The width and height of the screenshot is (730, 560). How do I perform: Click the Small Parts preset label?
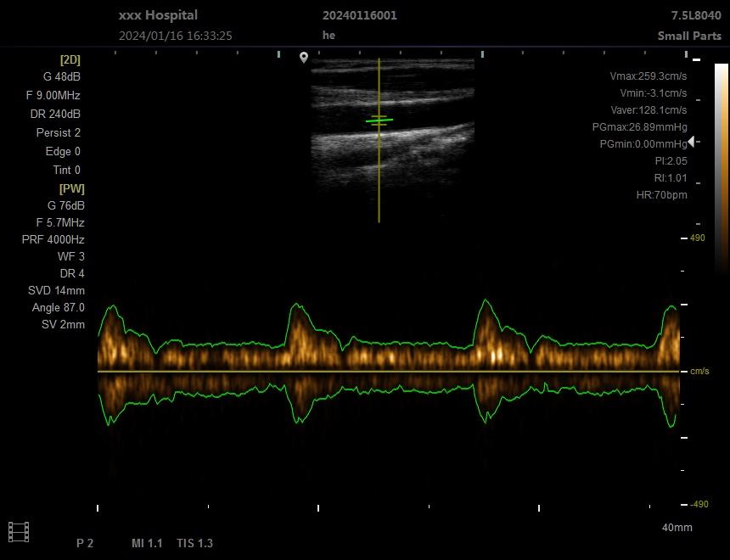689,36
